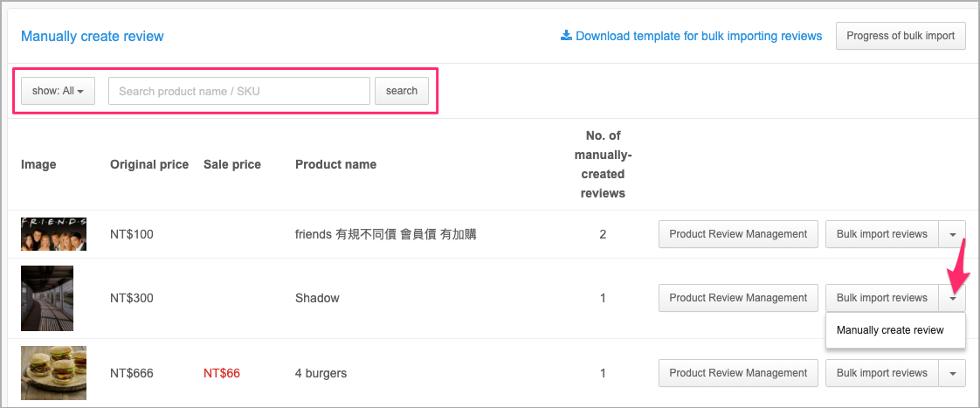Click 'Bulk import reviews' for Shadow
Viewport: 980px width, 408px height.
882,298
